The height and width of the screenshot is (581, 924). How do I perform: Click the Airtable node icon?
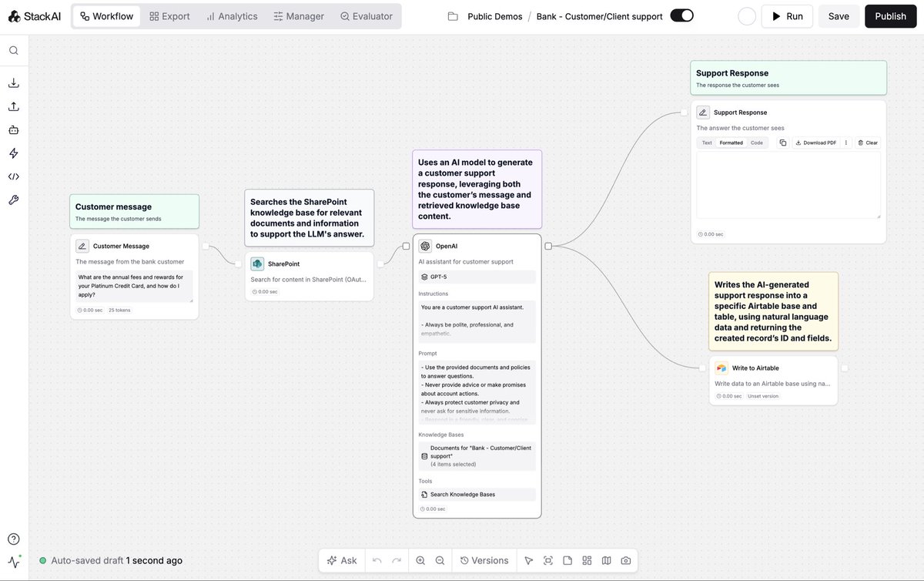point(721,368)
